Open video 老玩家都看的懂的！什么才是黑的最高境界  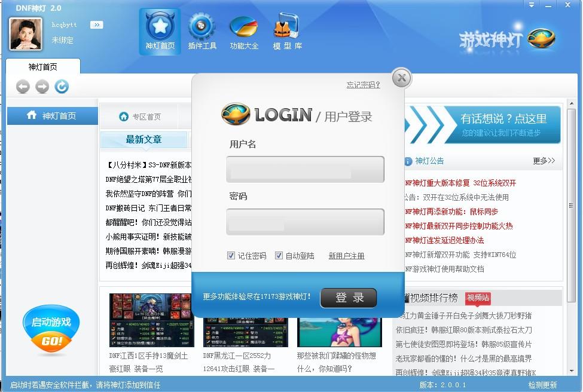click(463, 359)
